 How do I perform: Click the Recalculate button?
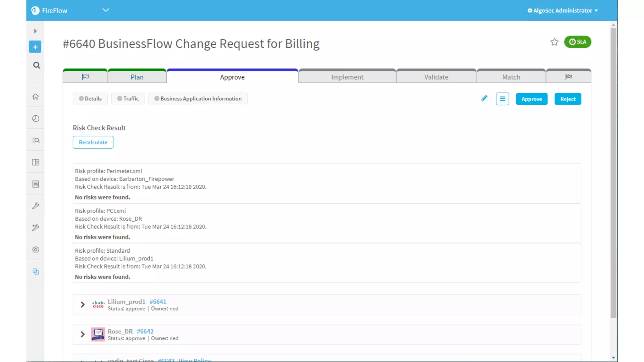93,142
